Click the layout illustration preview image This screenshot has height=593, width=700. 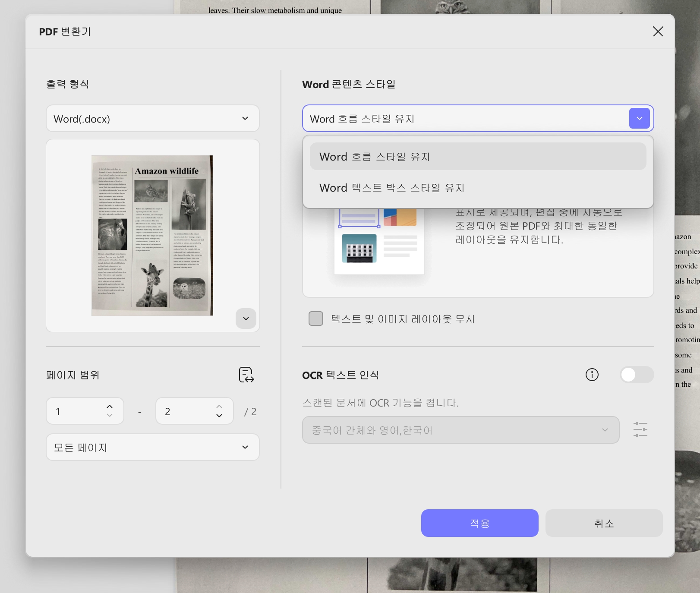click(x=379, y=242)
